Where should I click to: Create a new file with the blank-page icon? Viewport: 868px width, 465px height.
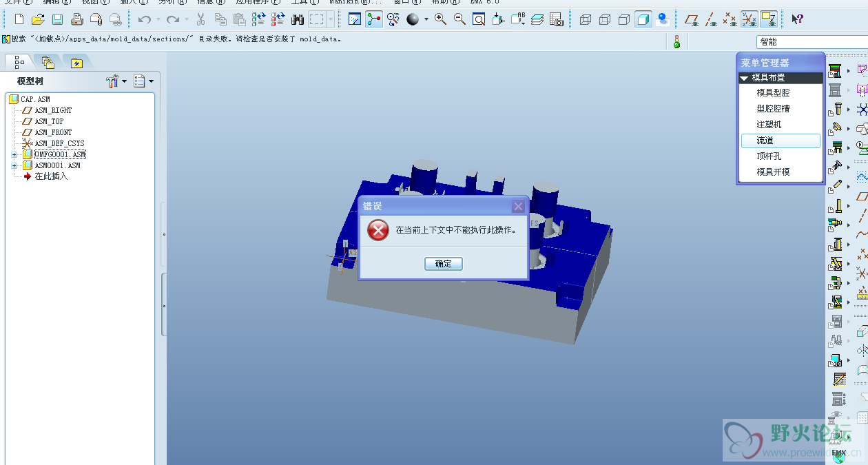coord(19,19)
